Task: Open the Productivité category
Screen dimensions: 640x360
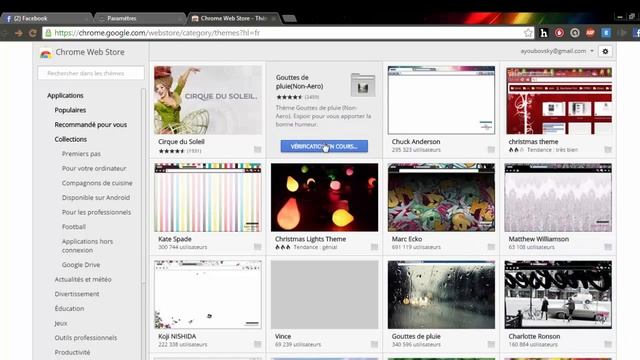Action: point(72,352)
